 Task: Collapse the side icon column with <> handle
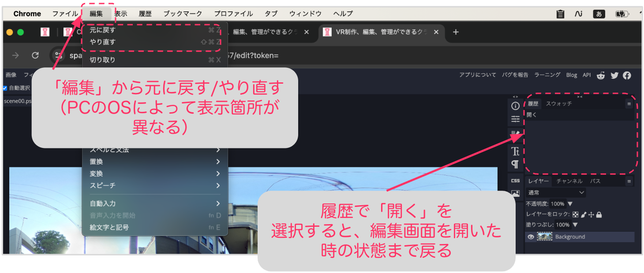(x=515, y=96)
